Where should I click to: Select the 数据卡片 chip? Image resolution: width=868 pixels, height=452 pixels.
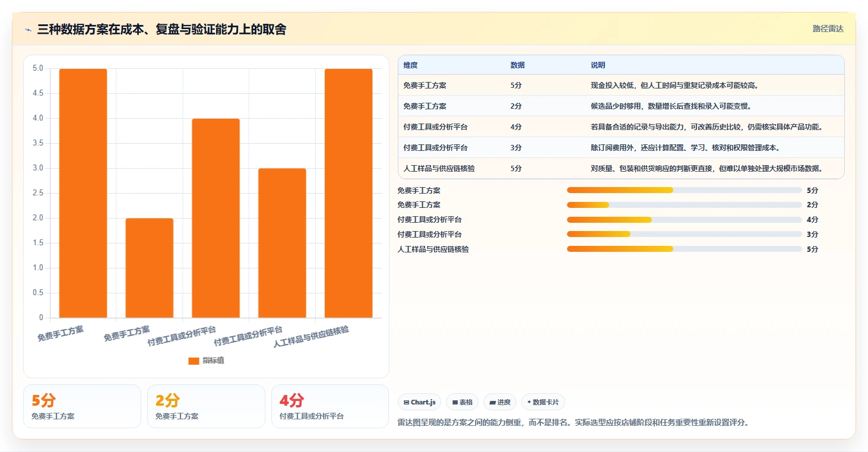543,402
